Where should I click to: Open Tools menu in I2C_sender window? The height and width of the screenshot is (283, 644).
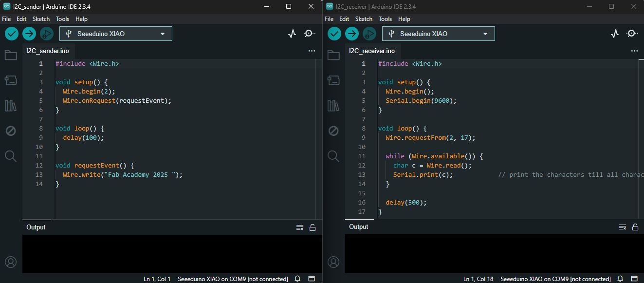point(62,19)
